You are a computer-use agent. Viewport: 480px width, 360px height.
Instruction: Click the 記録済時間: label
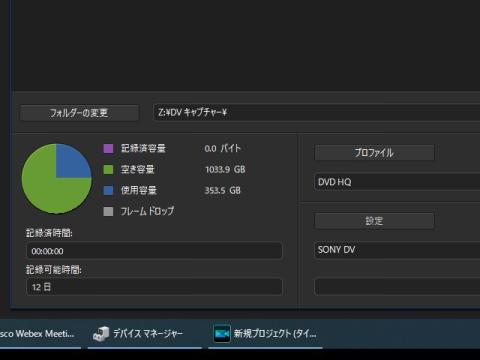[x=49, y=233]
